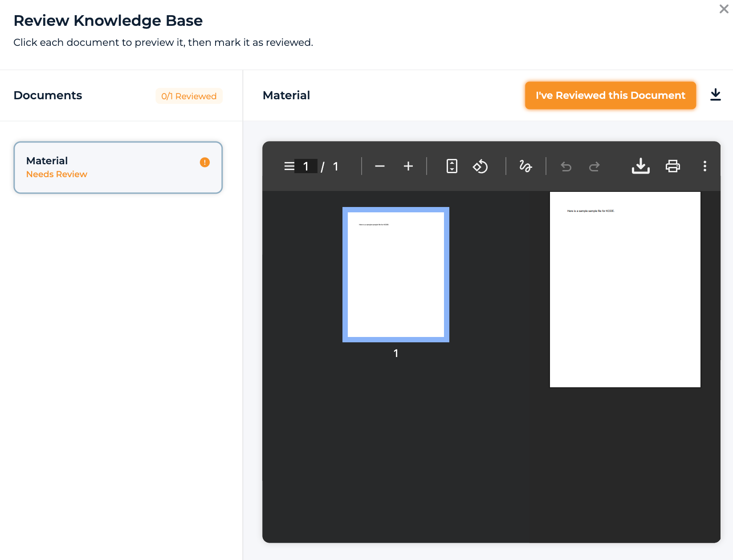Click the PDF page preview

click(x=625, y=289)
